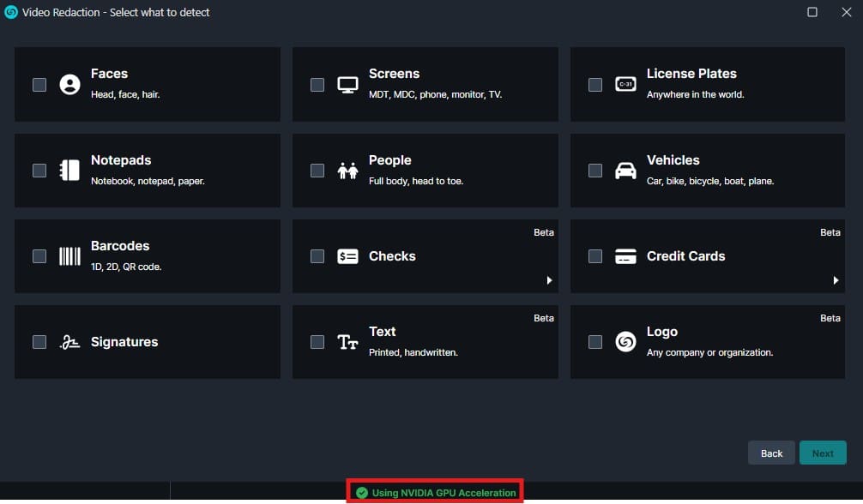Toggle the Text detection checkbox

tap(317, 342)
